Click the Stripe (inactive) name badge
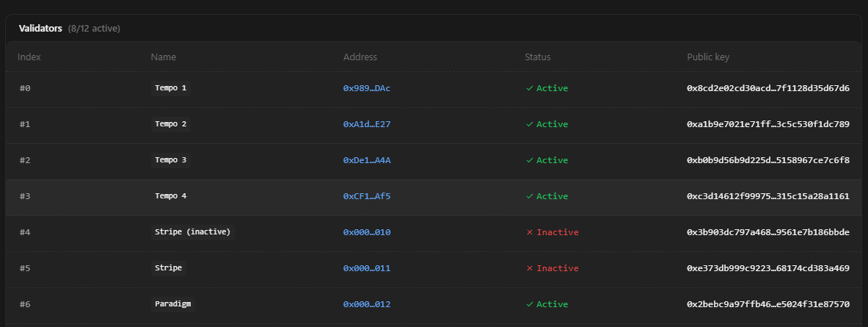This screenshot has width=868, height=327. point(192,232)
